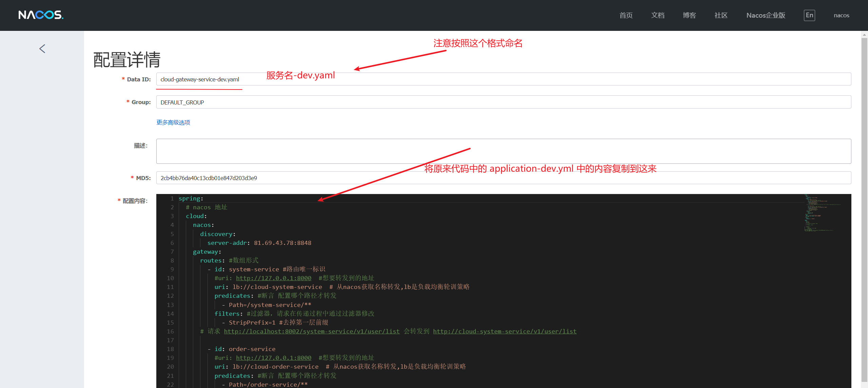Click the localhost:8002 user list URL

tap(312, 331)
